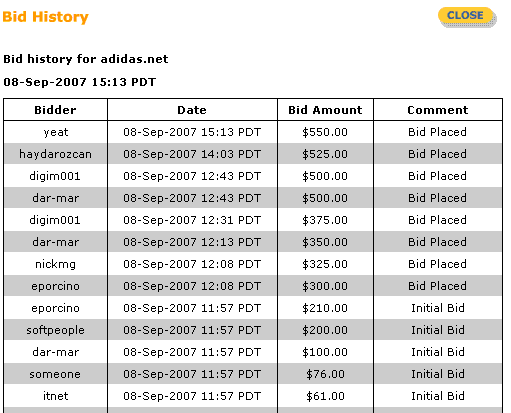Click the 15:13 PDT date cell
Screen dimensions: 511x413
tap(192, 132)
